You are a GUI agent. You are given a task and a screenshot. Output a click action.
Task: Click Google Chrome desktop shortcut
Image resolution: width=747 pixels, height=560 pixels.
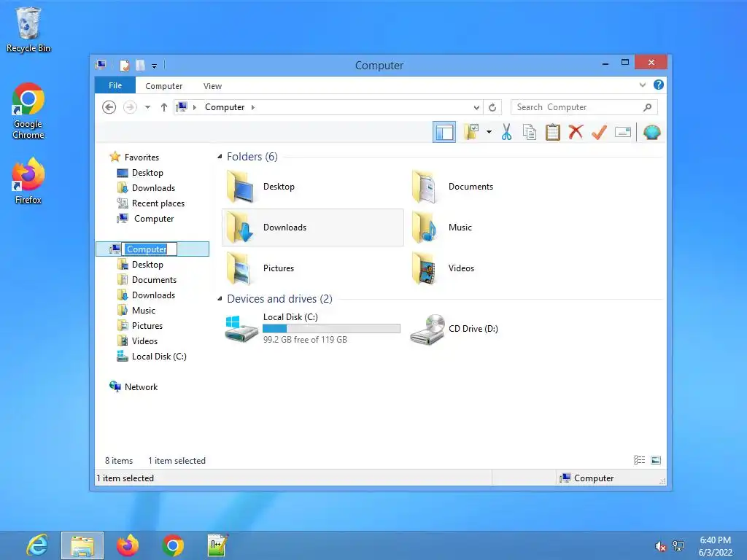click(28, 111)
